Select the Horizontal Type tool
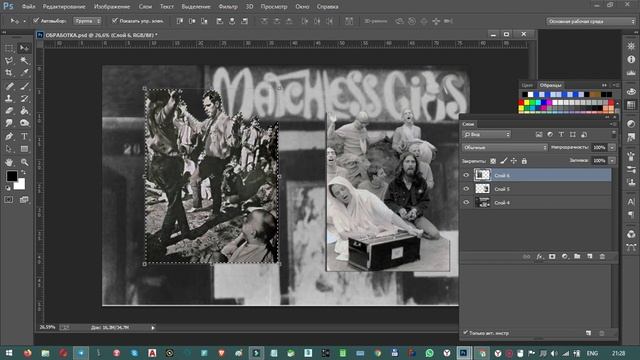 24,136
